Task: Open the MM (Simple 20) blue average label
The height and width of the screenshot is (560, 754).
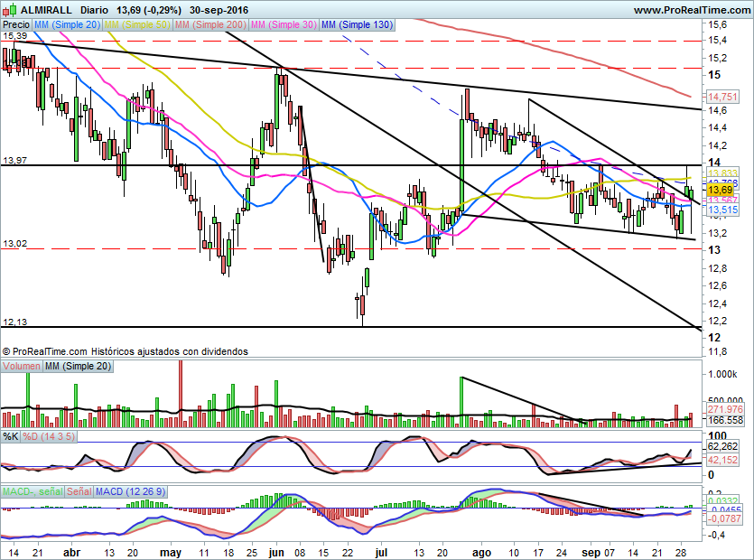Action: (x=67, y=24)
